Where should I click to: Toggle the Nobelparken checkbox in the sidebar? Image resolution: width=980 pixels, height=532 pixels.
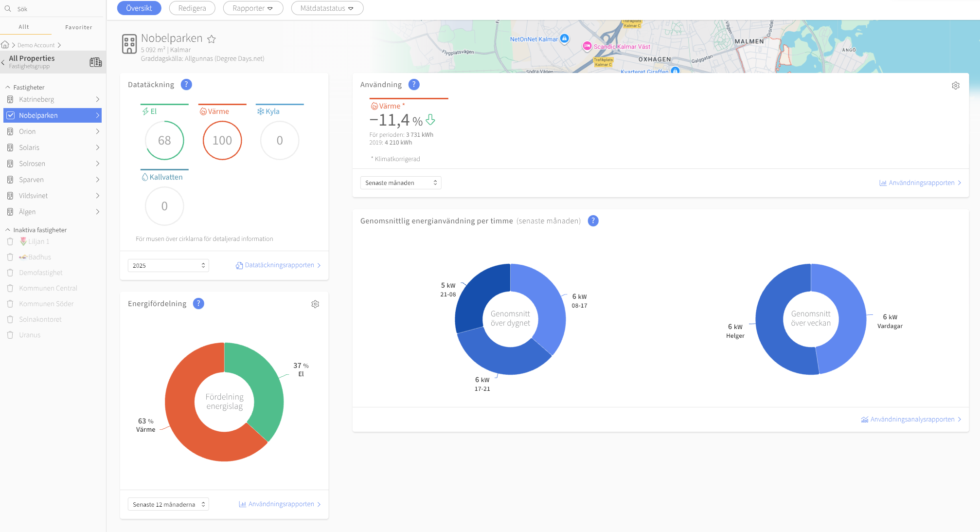tap(11, 115)
